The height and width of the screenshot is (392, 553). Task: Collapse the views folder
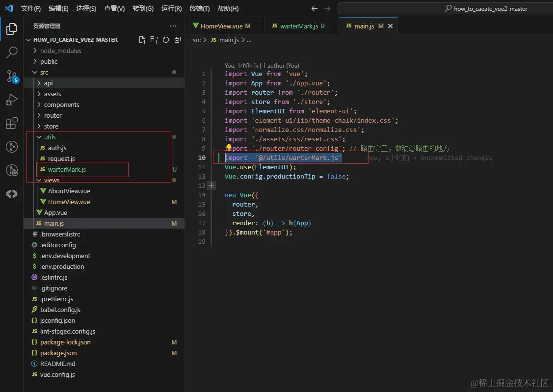pos(104,180)
